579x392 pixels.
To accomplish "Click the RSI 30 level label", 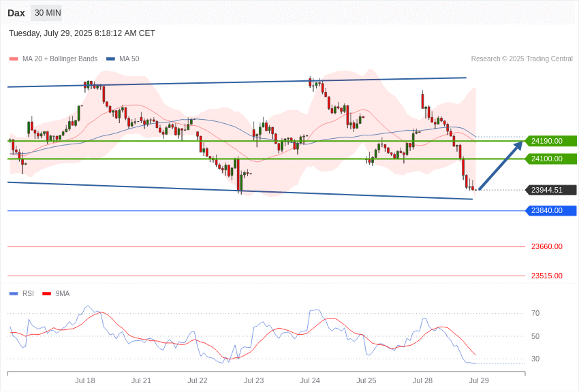I will point(535,359).
